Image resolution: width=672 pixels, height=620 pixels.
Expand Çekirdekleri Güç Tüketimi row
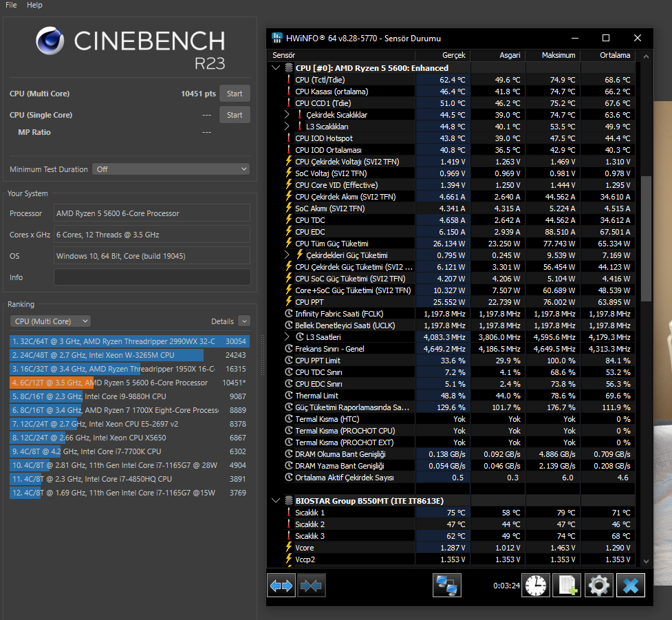coord(287,255)
